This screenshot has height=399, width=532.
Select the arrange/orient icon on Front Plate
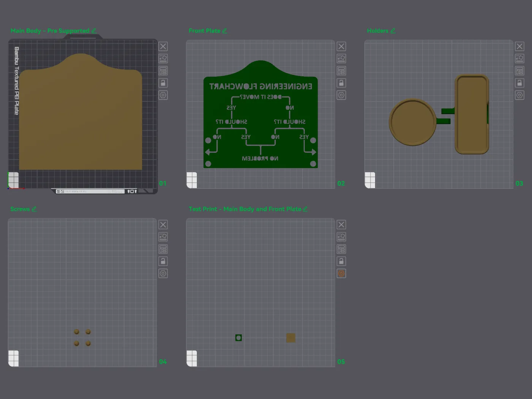(x=341, y=58)
